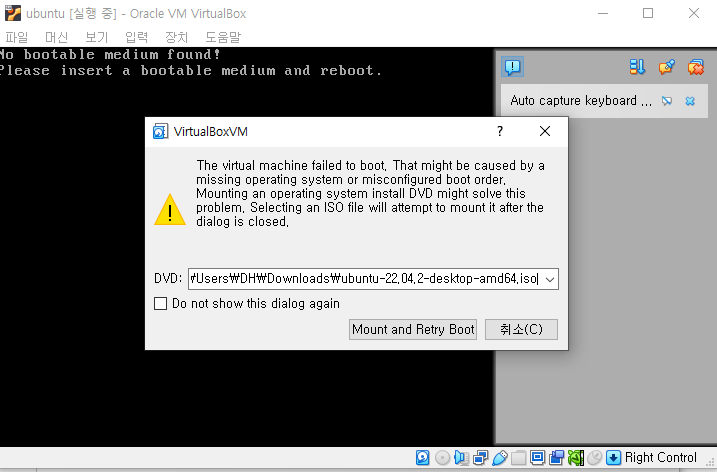
Task: Click the VirtualBoxVM dialog title icon
Action: click(161, 132)
